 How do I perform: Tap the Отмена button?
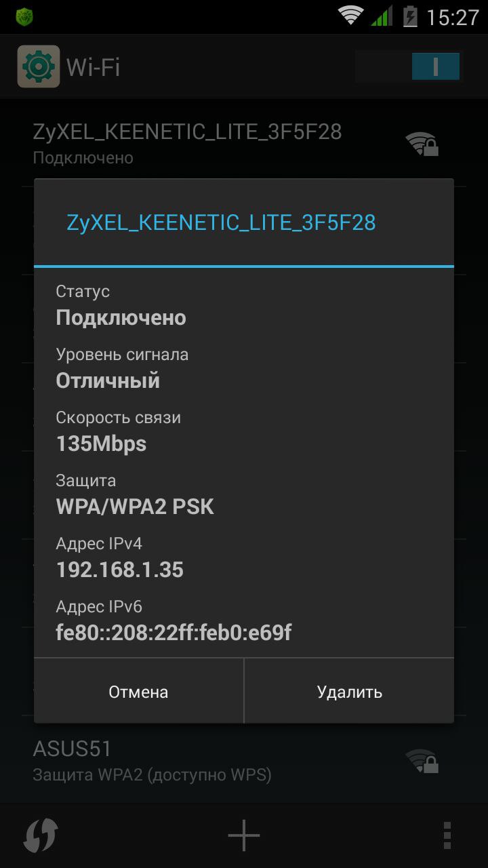138,691
